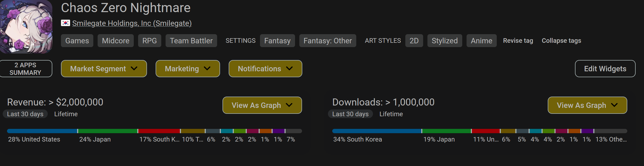Click the South Korea flag icon
The height and width of the screenshot is (166, 644).
[x=66, y=23]
